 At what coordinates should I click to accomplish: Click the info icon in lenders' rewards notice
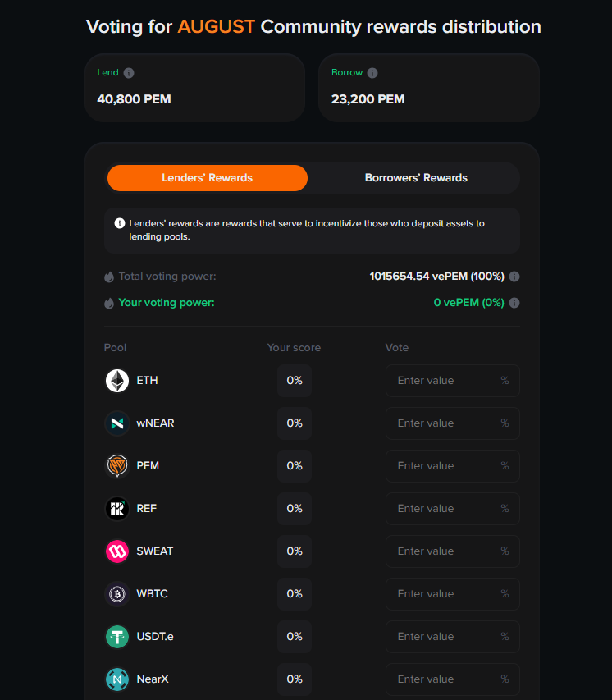pyautogui.click(x=120, y=223)
